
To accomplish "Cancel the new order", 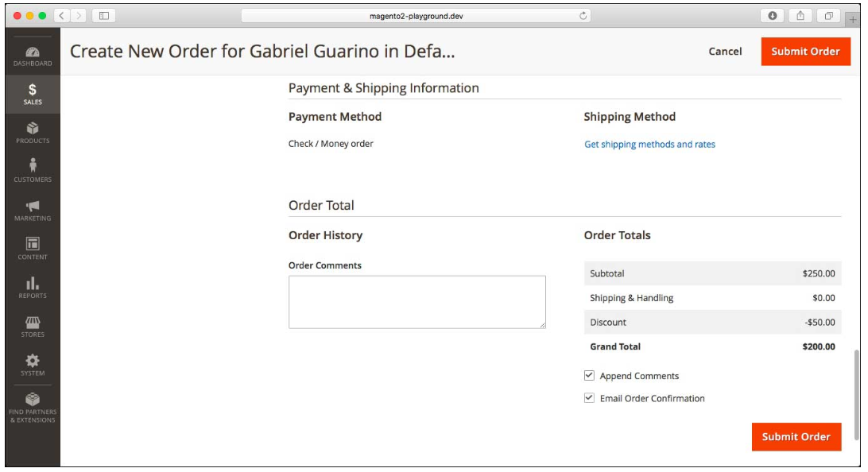I will [x=724, y=51].
